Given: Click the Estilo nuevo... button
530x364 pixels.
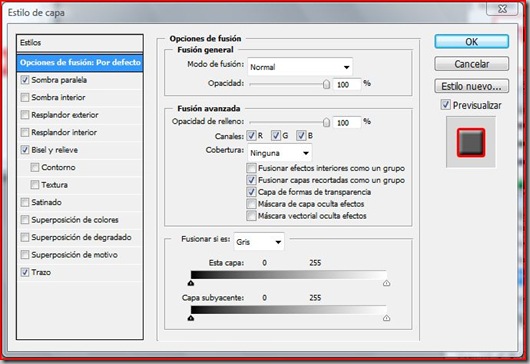Looking at the screenshot, I should pyautogui.click(x=472, y=86).
